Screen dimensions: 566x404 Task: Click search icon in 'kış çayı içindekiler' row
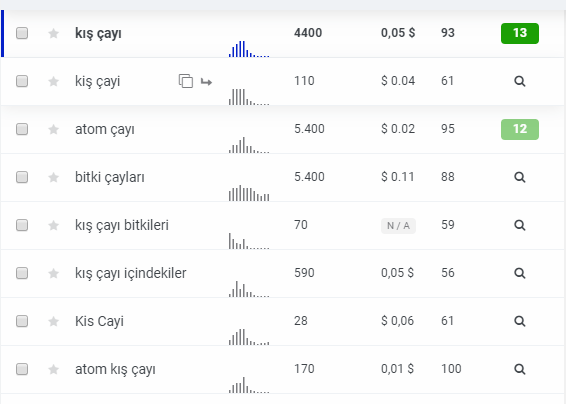pos(519,273)
